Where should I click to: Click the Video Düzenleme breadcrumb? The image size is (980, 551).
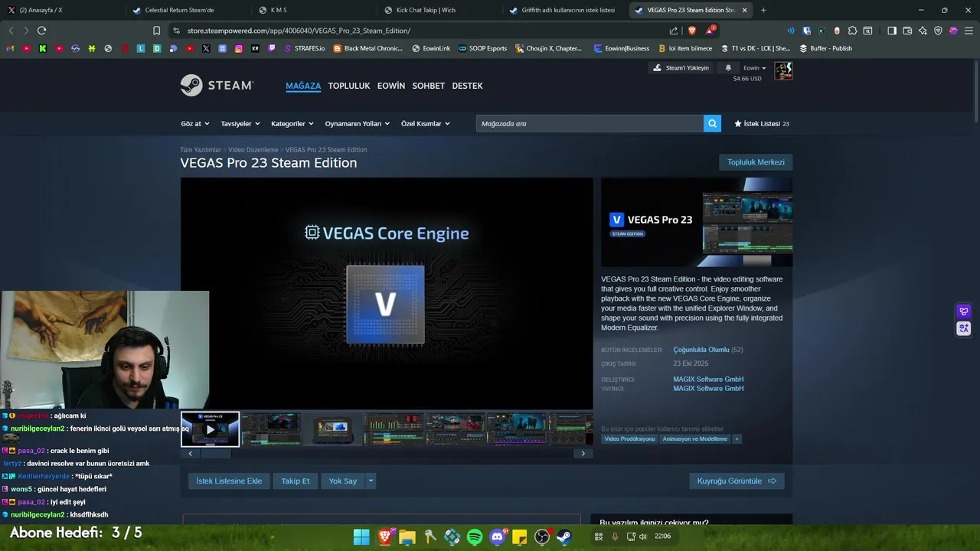pos(253,150)
